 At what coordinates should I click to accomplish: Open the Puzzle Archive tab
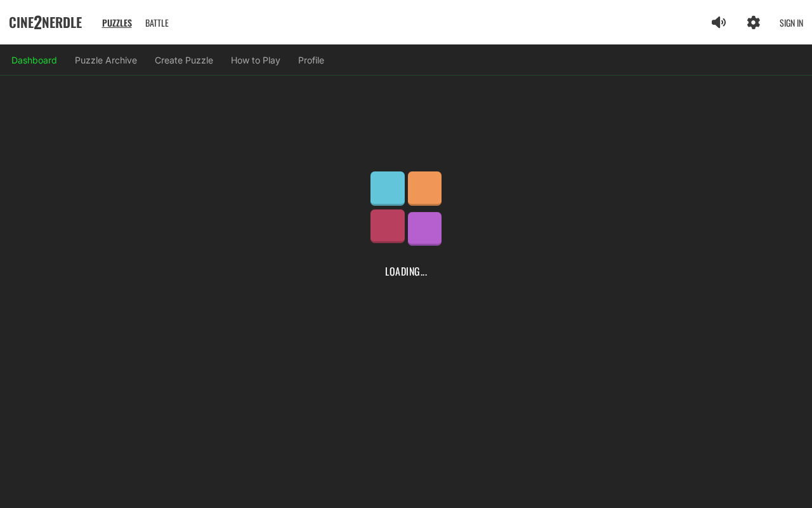pos(106,60)
